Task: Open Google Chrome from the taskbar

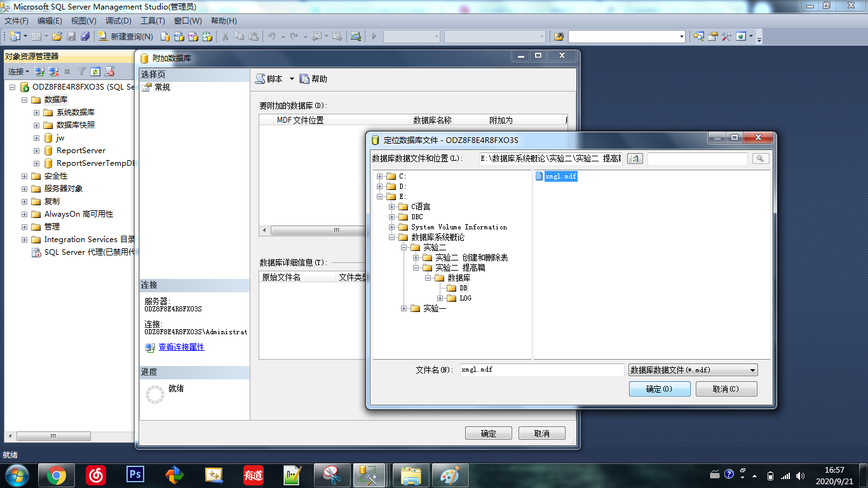Action: (x=56, y=475)
